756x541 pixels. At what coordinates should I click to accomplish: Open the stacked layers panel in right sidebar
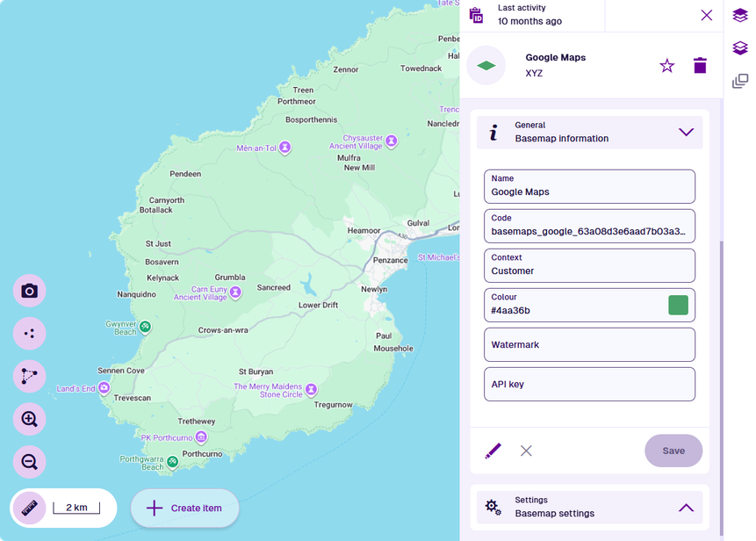(740, 15)
